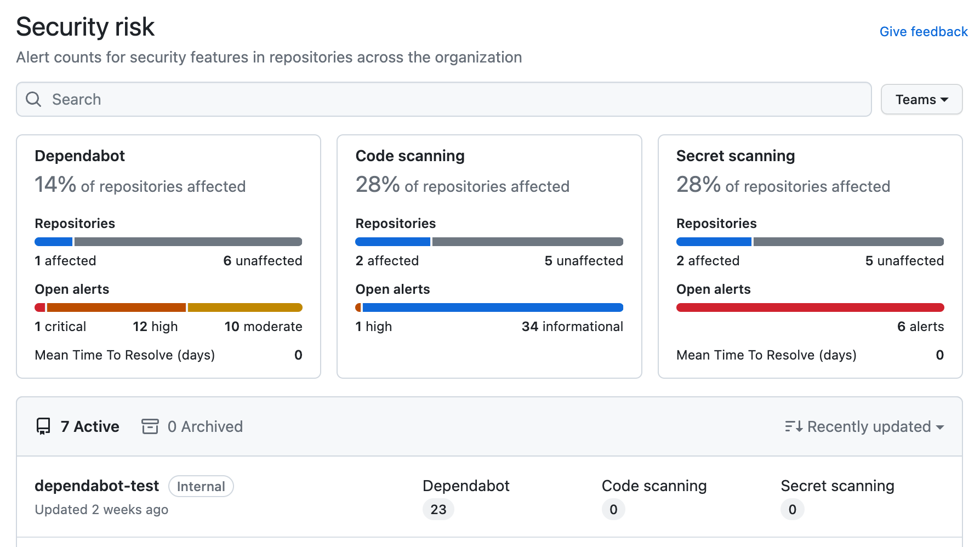This screenshot has width=980, height=547.
Task: Click the Dependabot card title
Action: tap(80, 156)
